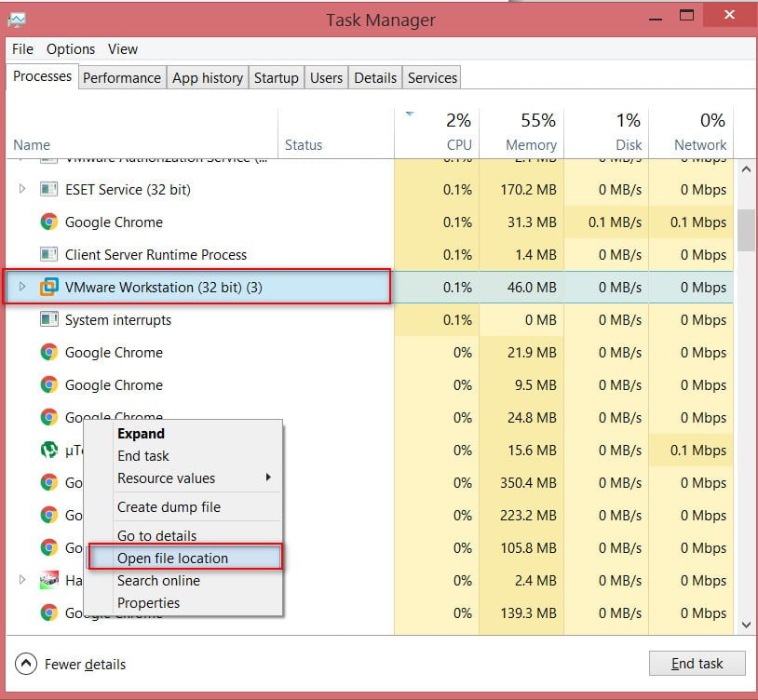This screenshot has height=700, width=758.
Task: Sort by the Name column header
Action: coord(142,134)
